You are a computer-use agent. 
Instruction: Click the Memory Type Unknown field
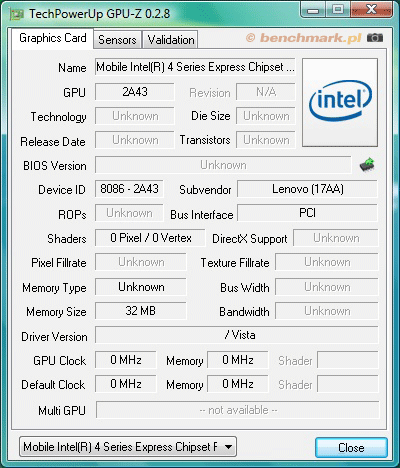pyautogui.click(x=141, y=287)
